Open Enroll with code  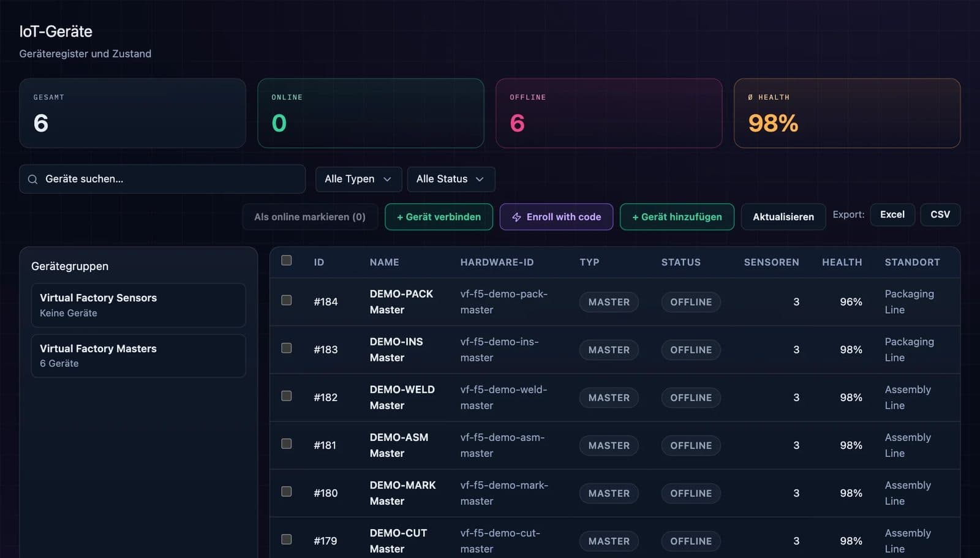point(556,217)
